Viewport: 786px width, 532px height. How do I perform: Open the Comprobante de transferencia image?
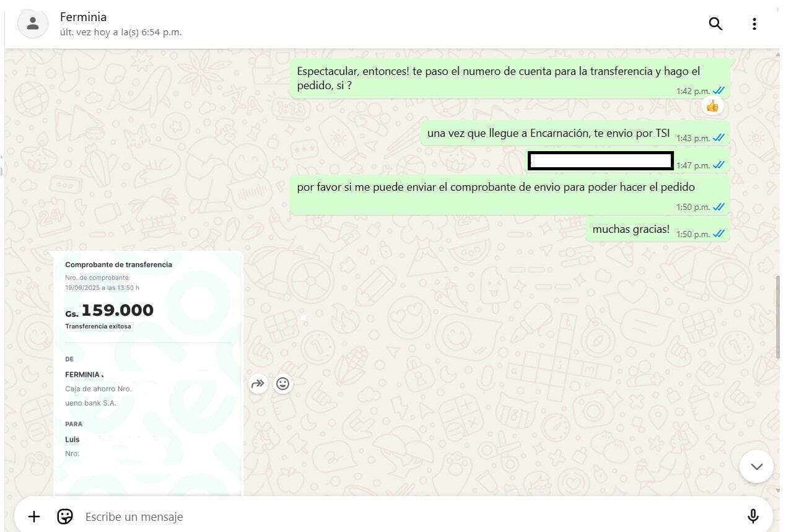(147, 373)
